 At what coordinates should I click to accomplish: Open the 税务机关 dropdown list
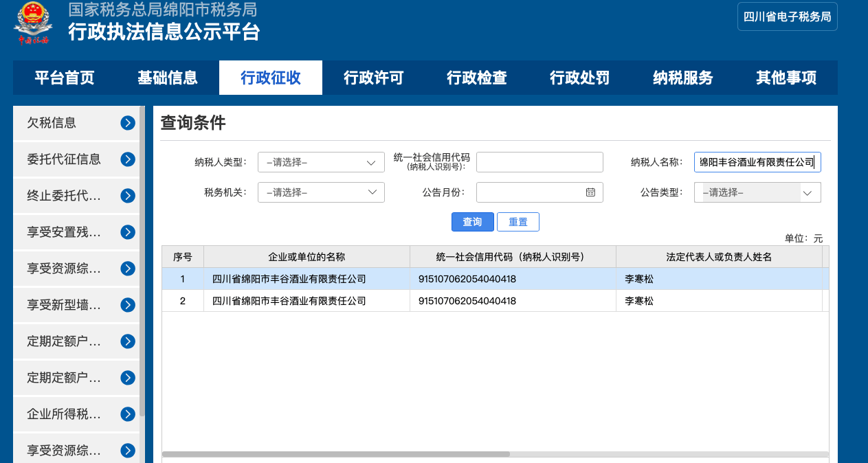click(321, 192)
